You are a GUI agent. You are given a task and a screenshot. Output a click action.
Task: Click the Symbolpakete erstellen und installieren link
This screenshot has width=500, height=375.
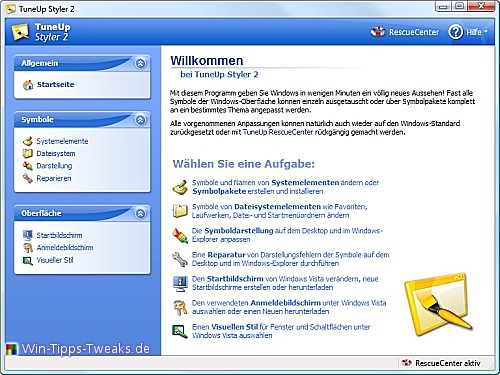coord(258,191)
